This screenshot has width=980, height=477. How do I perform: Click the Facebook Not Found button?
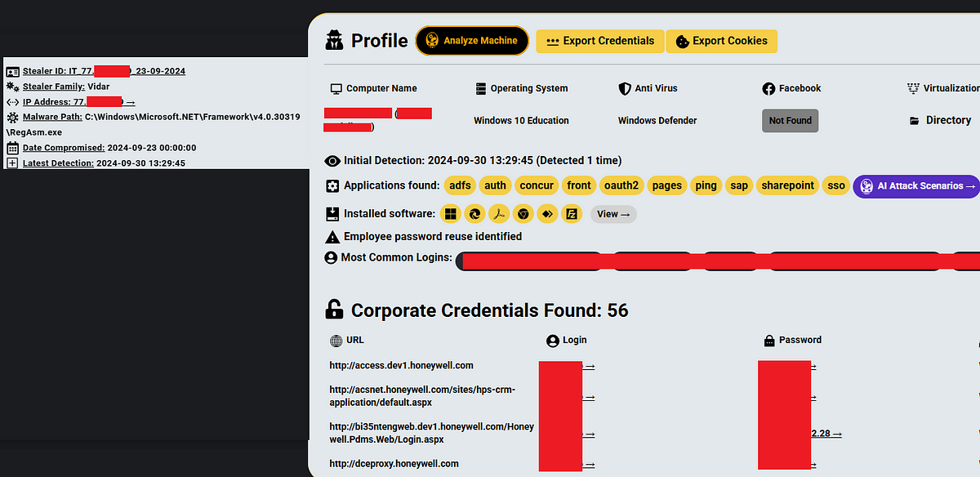790,121
